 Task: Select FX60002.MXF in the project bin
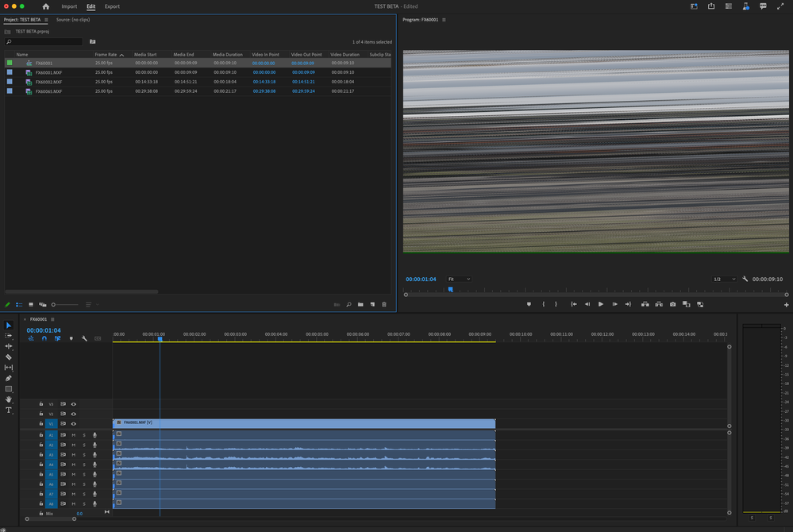[48, 82]
